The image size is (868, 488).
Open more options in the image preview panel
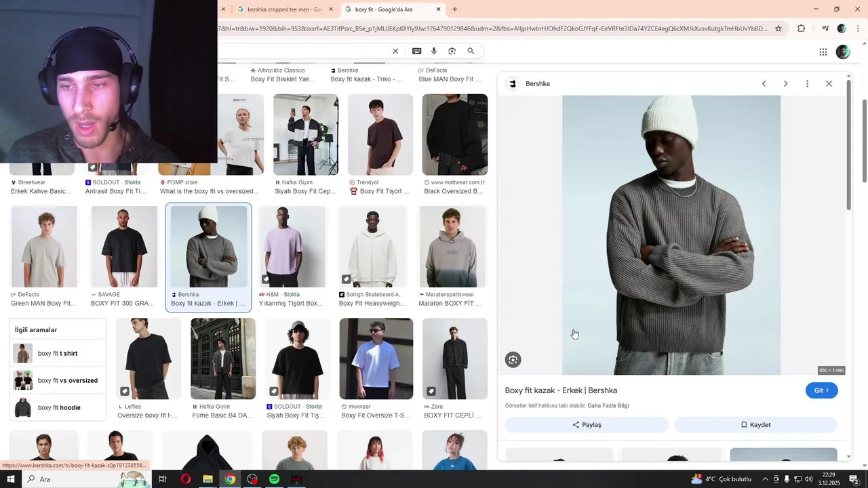807,84
